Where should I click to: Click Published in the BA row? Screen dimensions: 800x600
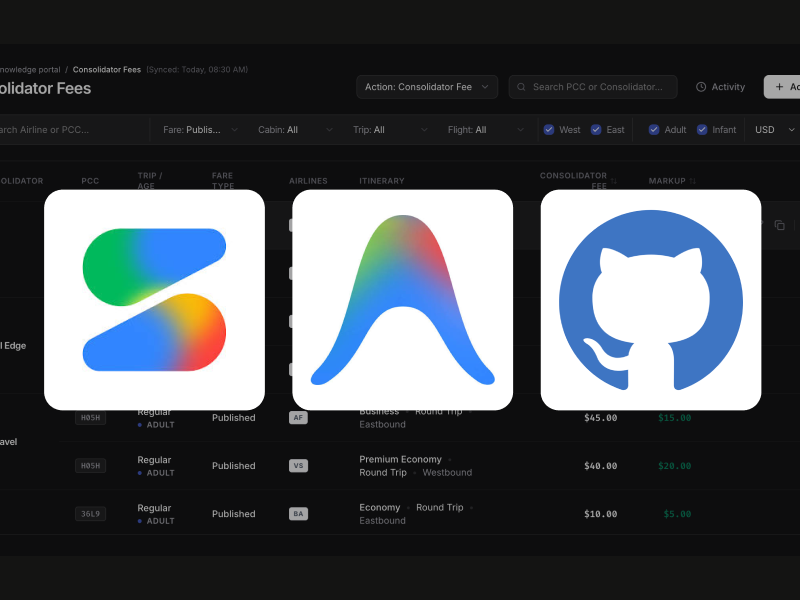234,514
